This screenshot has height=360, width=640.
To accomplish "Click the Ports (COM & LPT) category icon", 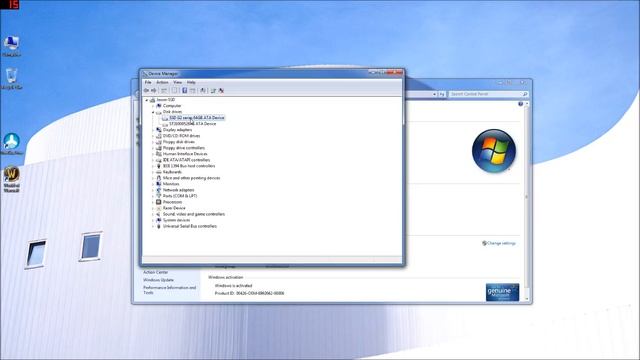I will [x=159, y=196].
